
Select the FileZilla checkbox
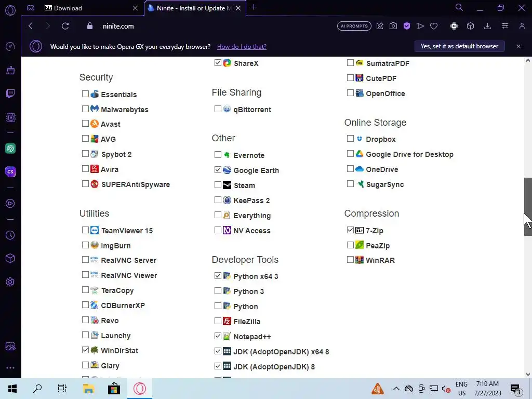click(218, 321)
